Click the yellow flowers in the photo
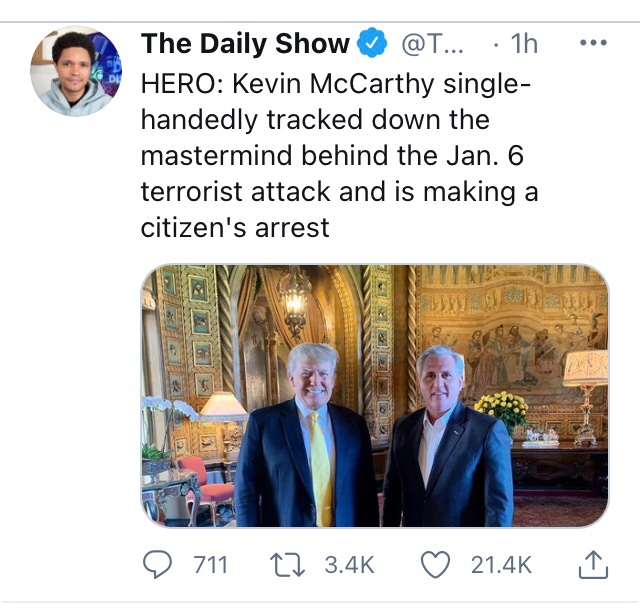640x615 pixels. tap(500, 407)
